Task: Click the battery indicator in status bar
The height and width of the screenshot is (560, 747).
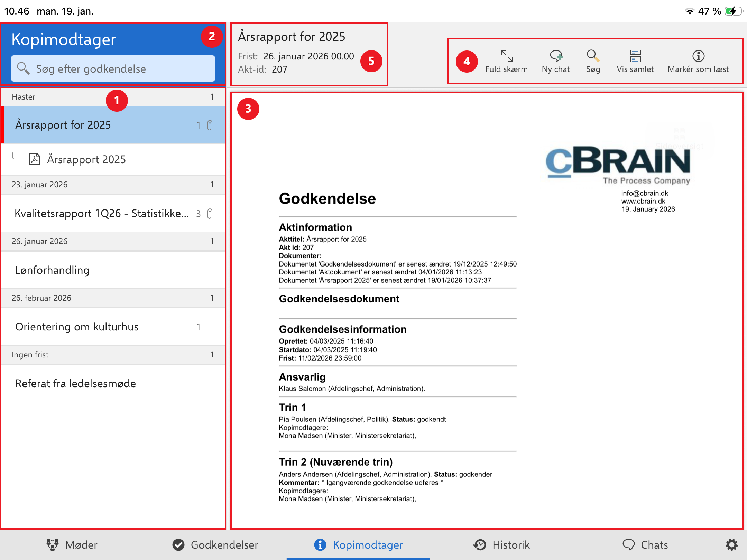Action: pyautogui.click(x=734, y=11)
